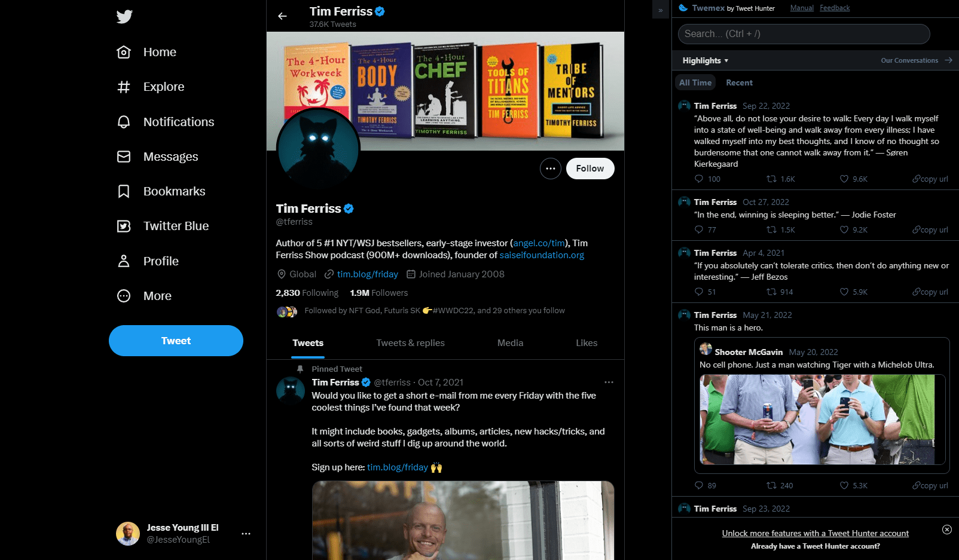Click the blue Tweet button

pyautogui.click(x=176, y=341)
